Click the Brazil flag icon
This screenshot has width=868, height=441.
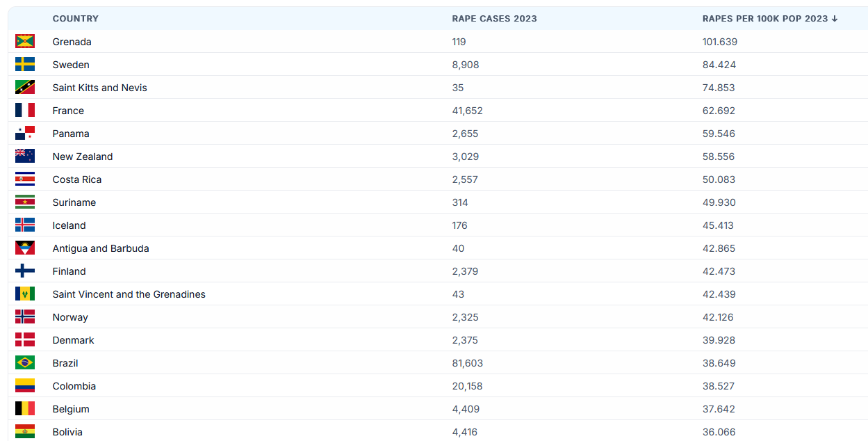(x=25, y=363)
